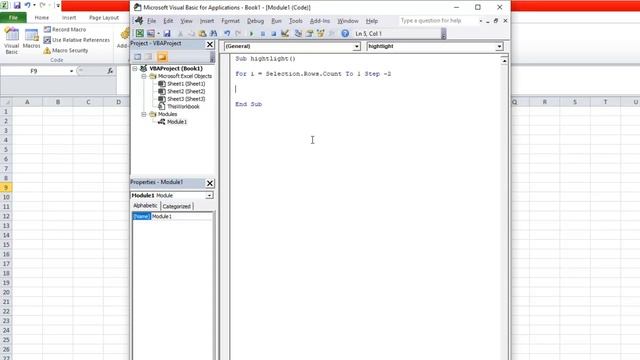Open the Edit menu in VBA editor
This screenshot has height=360, width=640.
[x=168, y=21]
